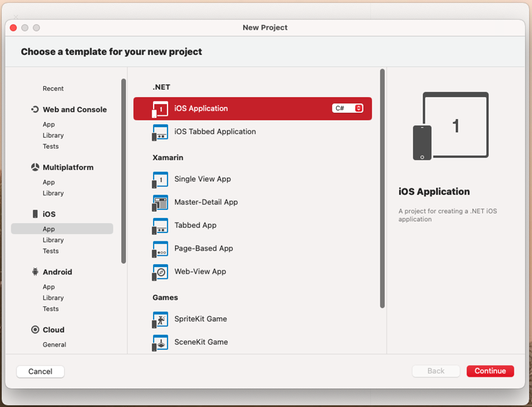
Task: Select App under the Android category
Action: pos(48,287)
